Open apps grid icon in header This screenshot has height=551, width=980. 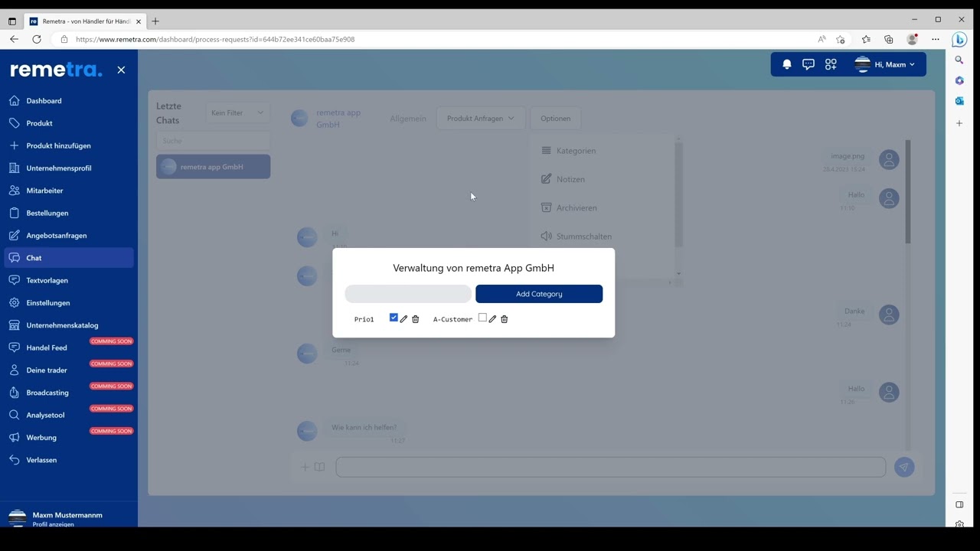831,64
